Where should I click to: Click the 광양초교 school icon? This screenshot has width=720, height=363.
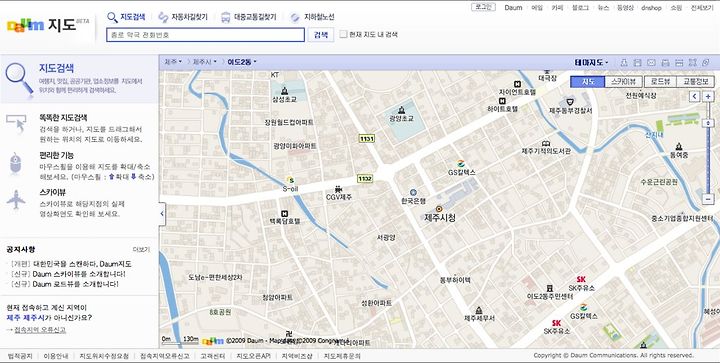point(401,110)
